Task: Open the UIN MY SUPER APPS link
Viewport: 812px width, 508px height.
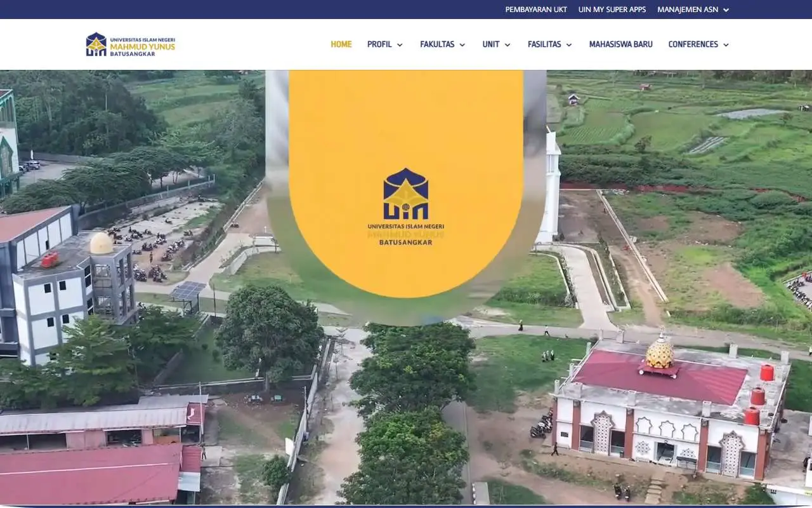Action: [x=612, y=10]
